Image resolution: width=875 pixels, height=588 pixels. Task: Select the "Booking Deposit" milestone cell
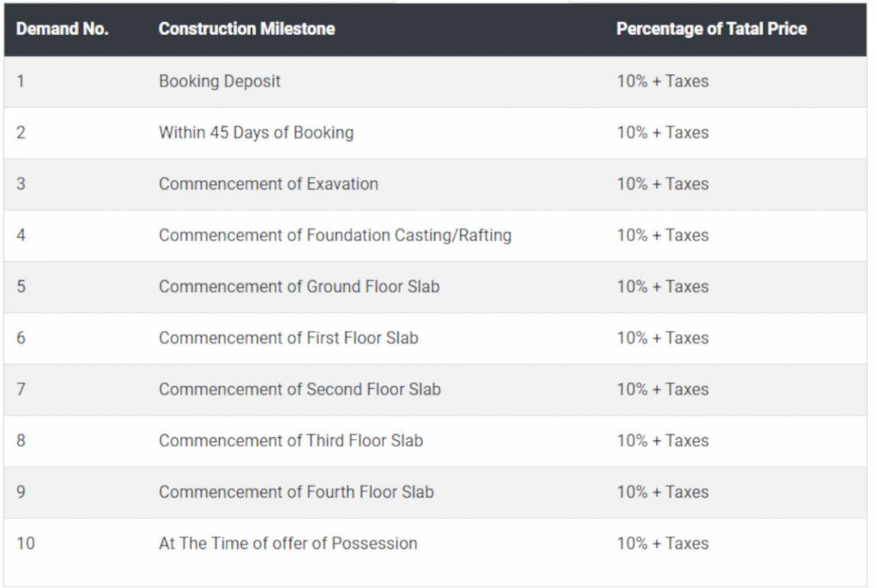pyautogui.click(x=220, y=81)
